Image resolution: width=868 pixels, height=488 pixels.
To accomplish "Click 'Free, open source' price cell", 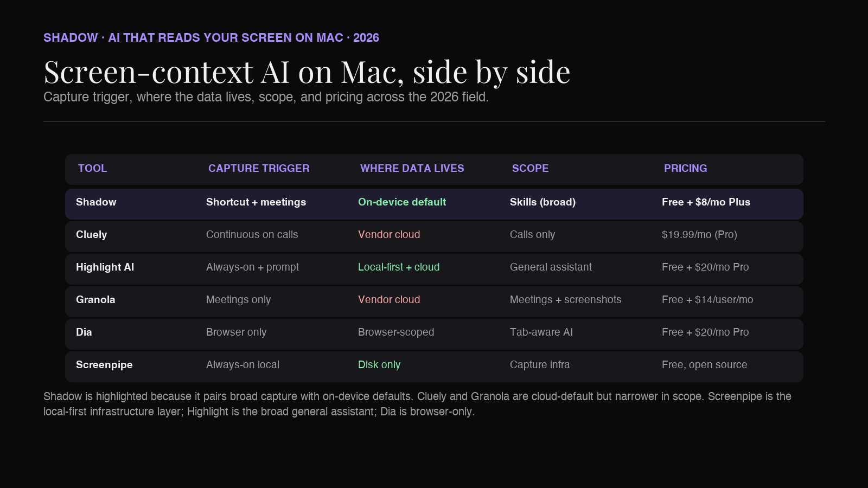I will click(x=704, y=365).
